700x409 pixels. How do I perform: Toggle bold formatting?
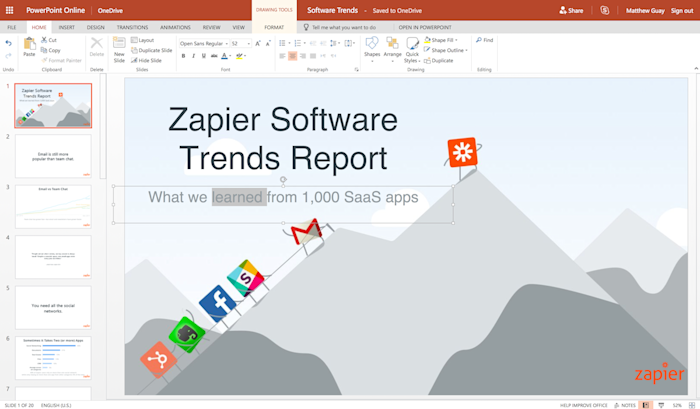[x=183, y=56]
